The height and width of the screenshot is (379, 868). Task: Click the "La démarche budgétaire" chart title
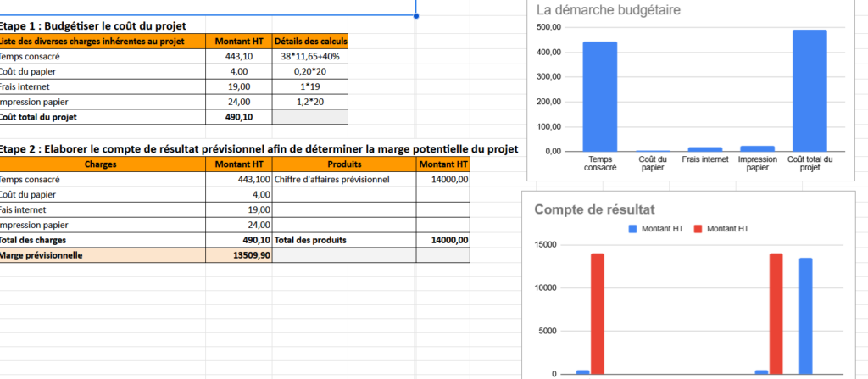(x=608, y=11)
